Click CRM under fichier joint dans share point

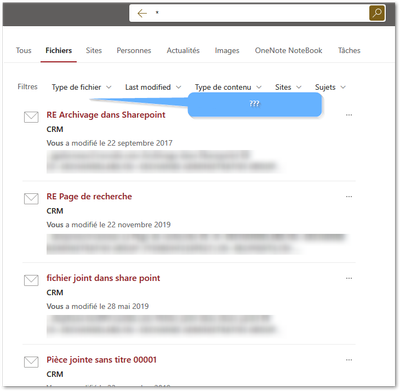(x=55, y=293)
